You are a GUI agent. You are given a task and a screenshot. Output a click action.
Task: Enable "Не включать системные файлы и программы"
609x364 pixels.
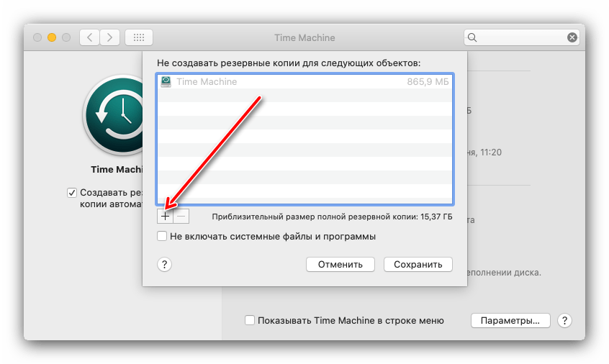(162, 237)
